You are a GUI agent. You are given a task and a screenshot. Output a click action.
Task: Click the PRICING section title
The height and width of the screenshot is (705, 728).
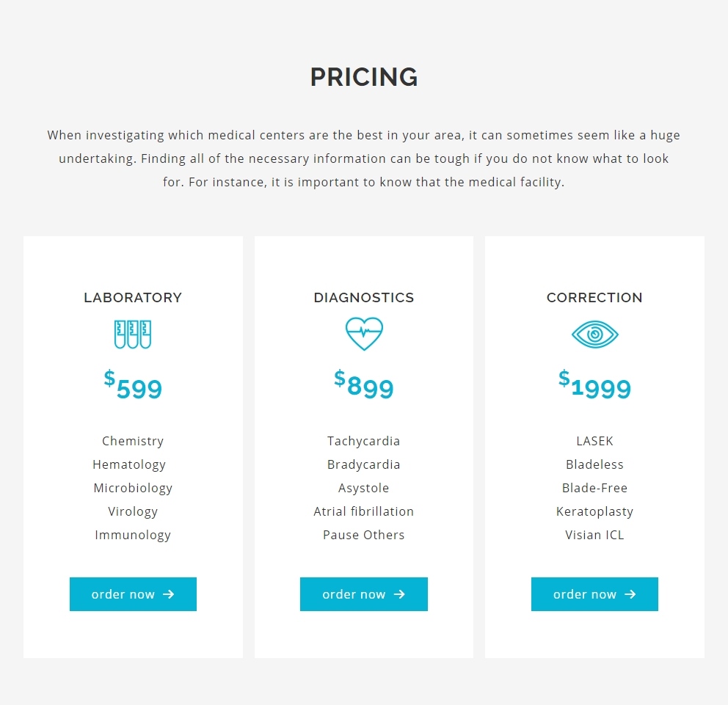(x=364, y=77)
